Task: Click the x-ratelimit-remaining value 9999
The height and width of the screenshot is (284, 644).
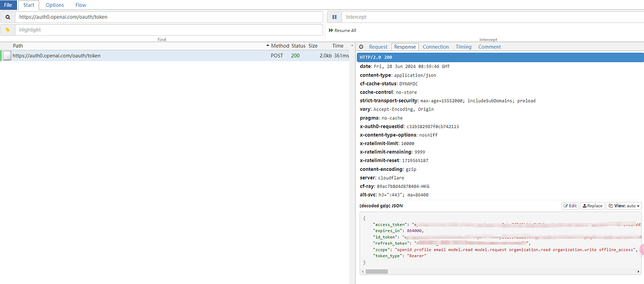Action: tap(419, 152)
